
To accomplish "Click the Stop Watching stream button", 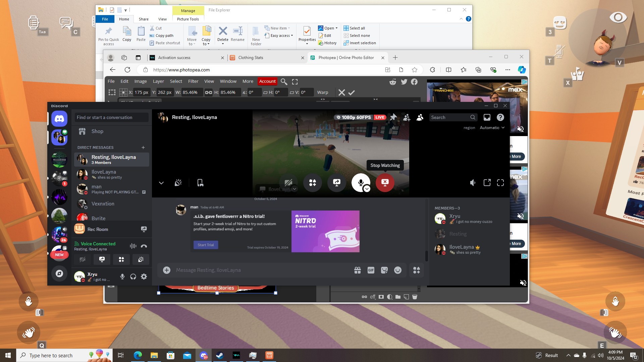I will (385, 182).
